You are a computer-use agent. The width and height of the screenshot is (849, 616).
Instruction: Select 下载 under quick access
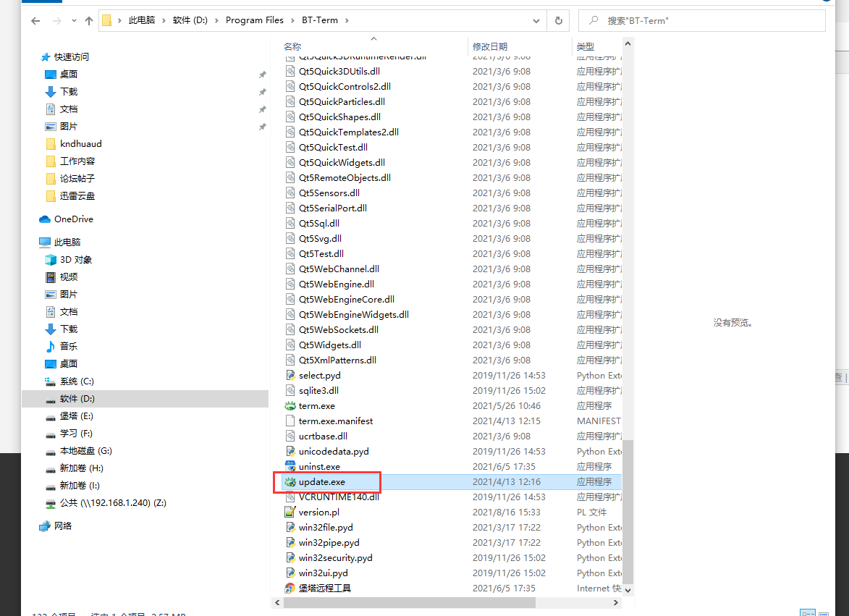69,91
